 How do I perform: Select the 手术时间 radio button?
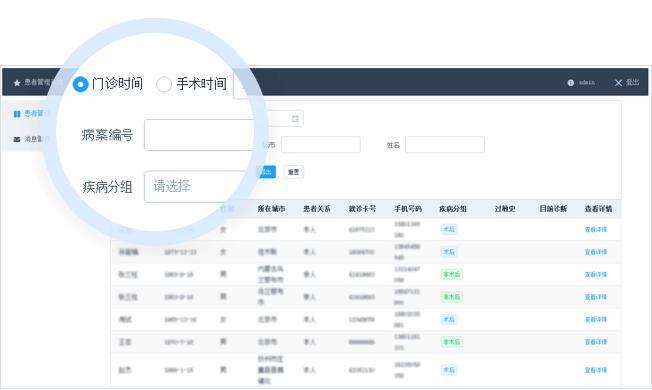[x=163, y=84]
